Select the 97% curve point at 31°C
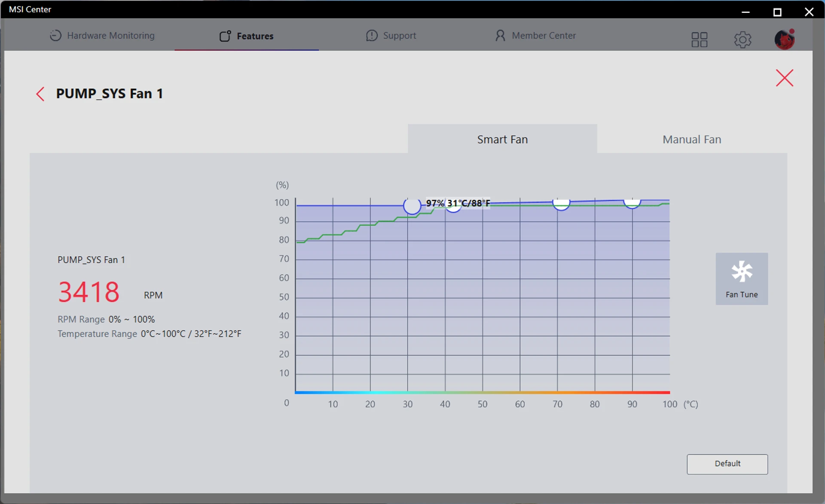This screenshot has height=504, width=825. click(x=412, y=206)
